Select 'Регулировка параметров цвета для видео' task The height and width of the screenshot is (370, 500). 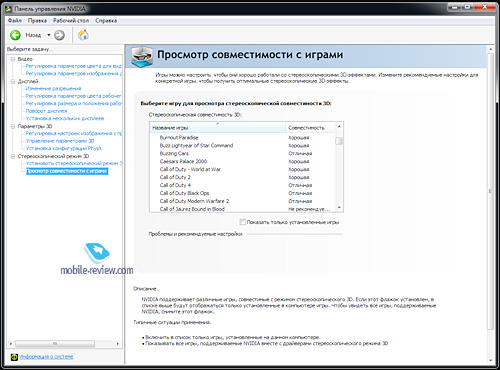click(x=74, y=66)
